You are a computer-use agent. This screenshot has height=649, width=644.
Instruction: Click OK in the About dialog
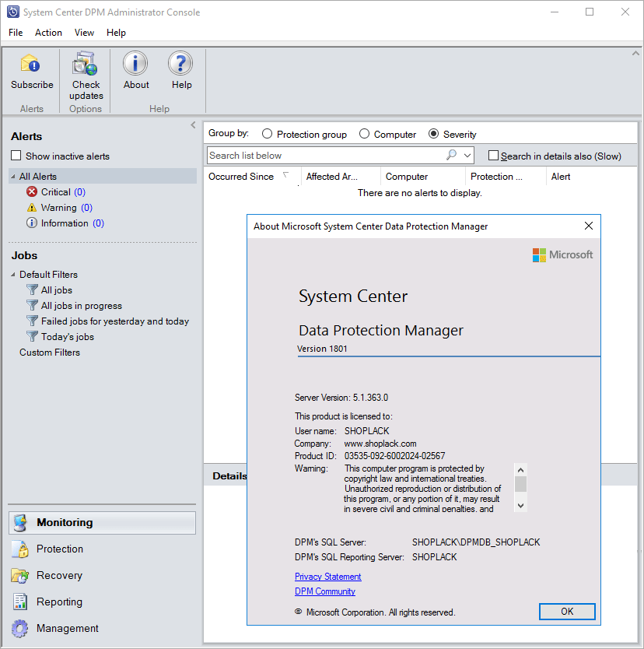click(567, 612)
